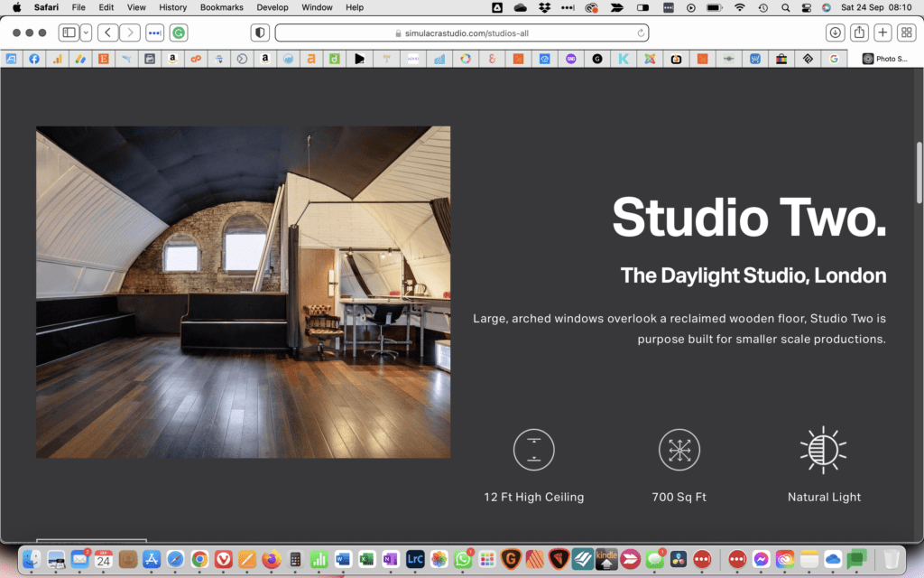Open the Etsy bookmark with orange E icon
The width and height of the screenshot is (924, 578).
click(104, 59)
